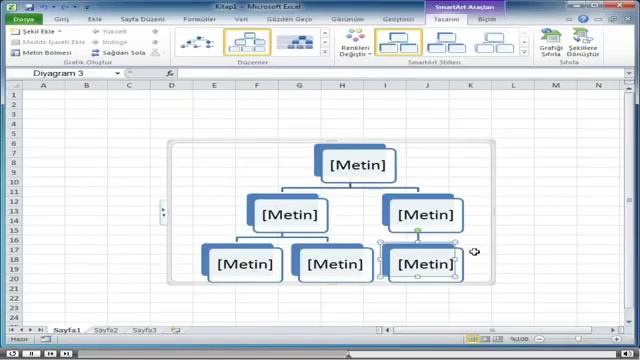Viewport: 640px width, 360px height.
Task: Expand the formula bar with its arrow
Action: coord(629,73)
